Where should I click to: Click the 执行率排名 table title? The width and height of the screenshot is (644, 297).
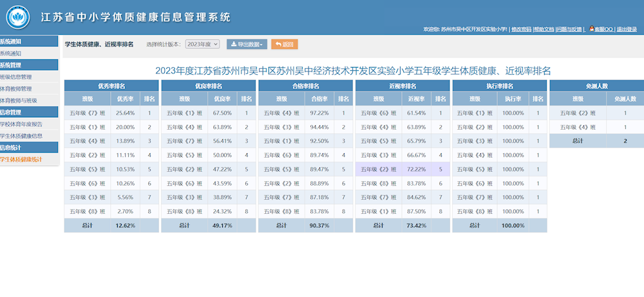(x=500, y=86)
